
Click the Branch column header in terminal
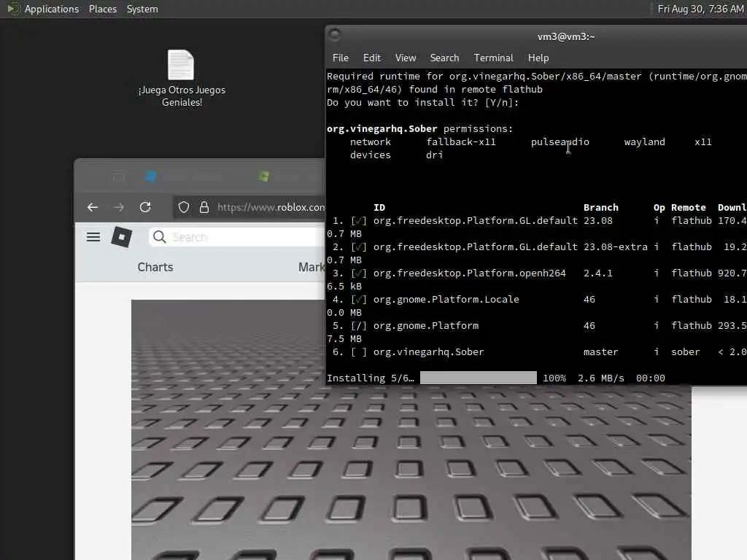601,208
